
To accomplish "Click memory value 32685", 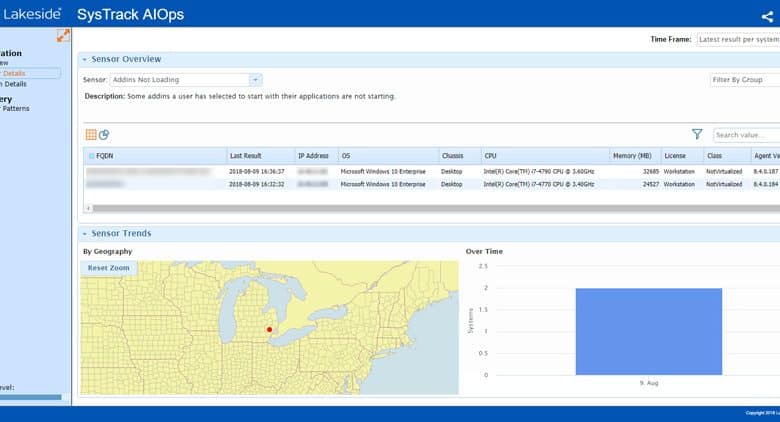I will pyautogui.click(x=651, y=171).
